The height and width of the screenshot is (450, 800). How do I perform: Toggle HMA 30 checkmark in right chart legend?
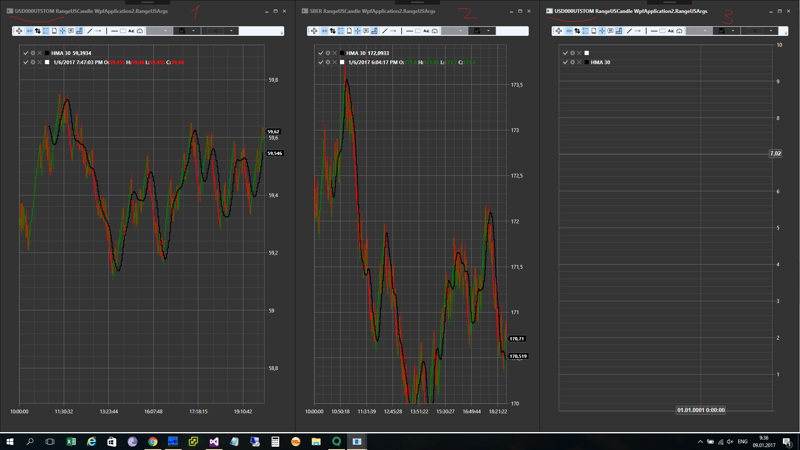pyautogui.click(x=566, y=62)
